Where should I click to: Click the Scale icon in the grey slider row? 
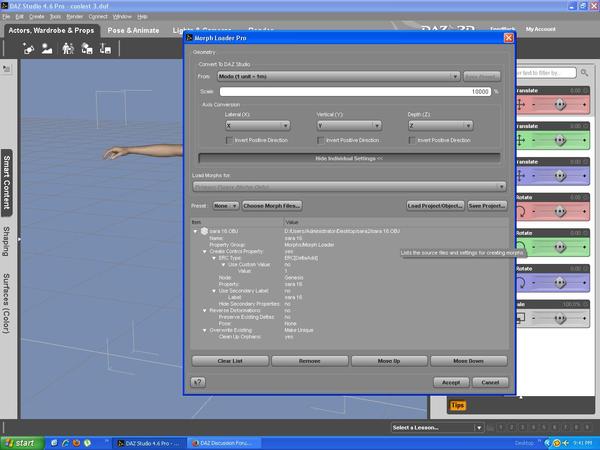(520, 318)
